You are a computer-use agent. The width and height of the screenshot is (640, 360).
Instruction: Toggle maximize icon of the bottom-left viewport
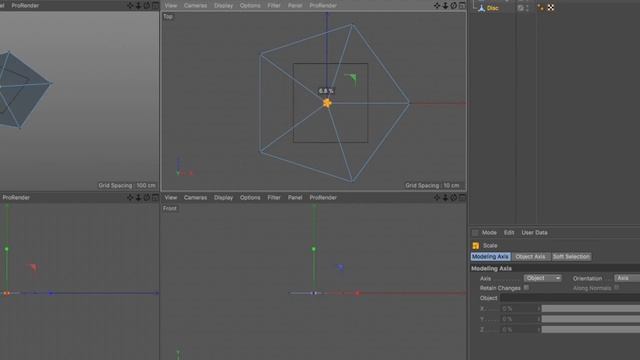(x=155, y=198)
